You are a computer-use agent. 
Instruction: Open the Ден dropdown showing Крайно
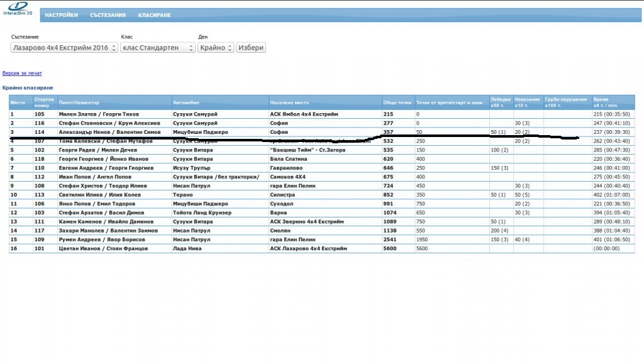(x=216, y=48)
